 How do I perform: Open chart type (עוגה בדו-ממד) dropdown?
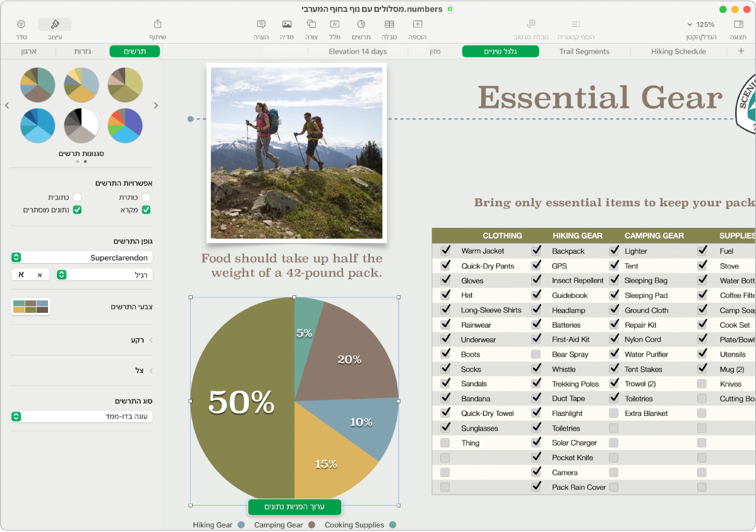coord(81,417)
